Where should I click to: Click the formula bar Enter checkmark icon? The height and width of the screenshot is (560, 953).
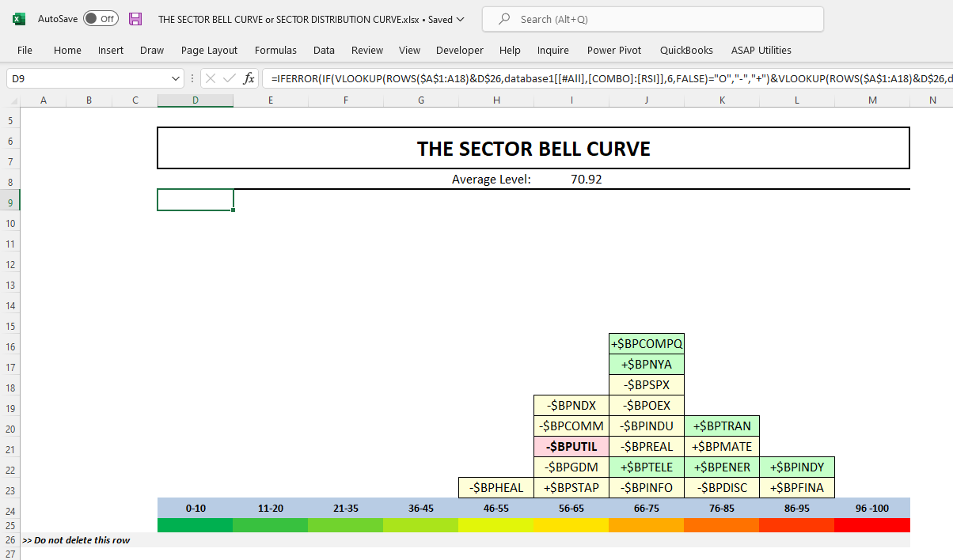[x=230, y=78]
